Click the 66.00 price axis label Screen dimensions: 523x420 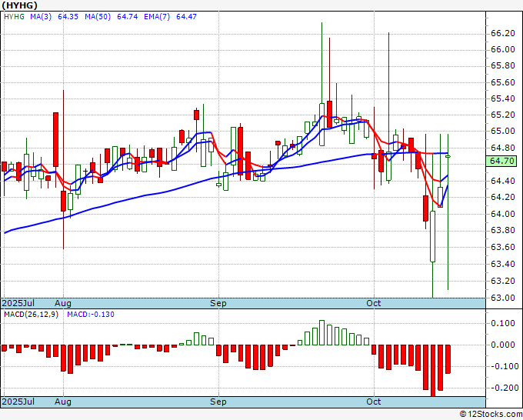click(503, 49)
